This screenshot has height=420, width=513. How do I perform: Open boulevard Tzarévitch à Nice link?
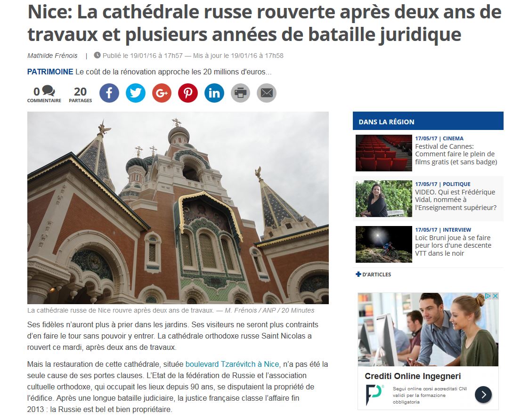tap(232, 364)
